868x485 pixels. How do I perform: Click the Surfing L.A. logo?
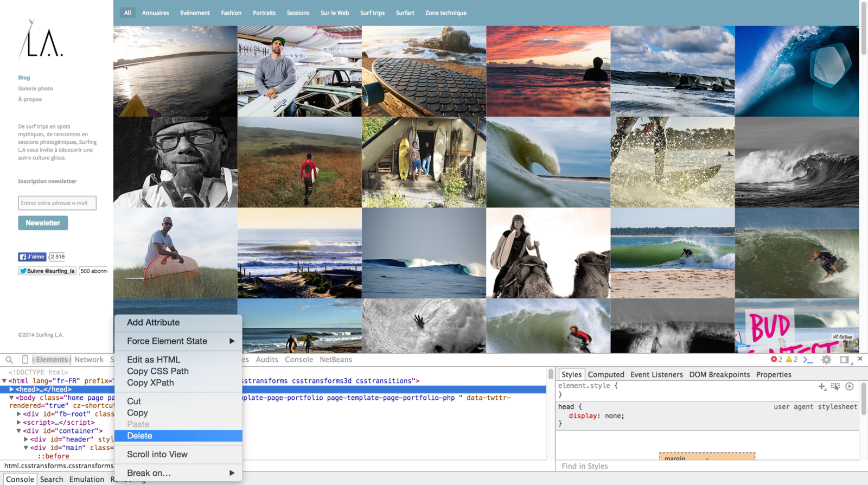[41, 39]
